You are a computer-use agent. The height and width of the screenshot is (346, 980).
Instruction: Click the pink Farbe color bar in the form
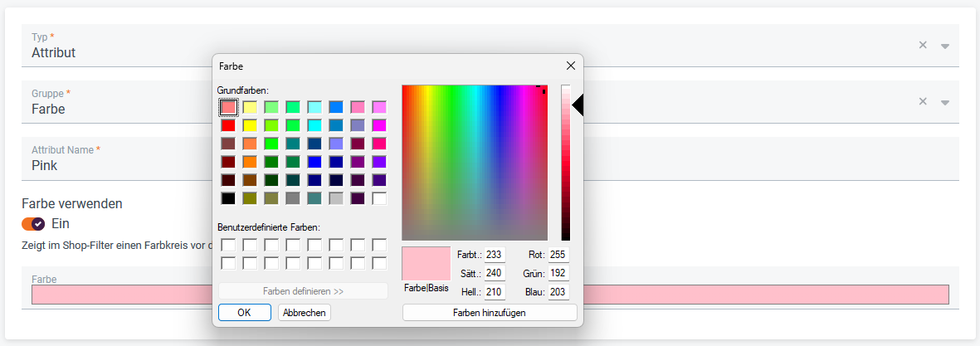coord(490,295)
